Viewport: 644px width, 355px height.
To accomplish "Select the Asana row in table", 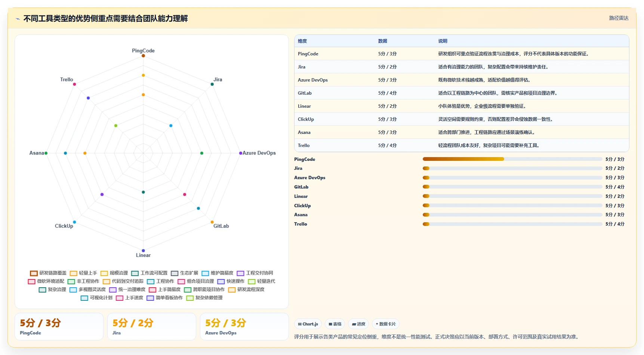I will coord(462,132).
